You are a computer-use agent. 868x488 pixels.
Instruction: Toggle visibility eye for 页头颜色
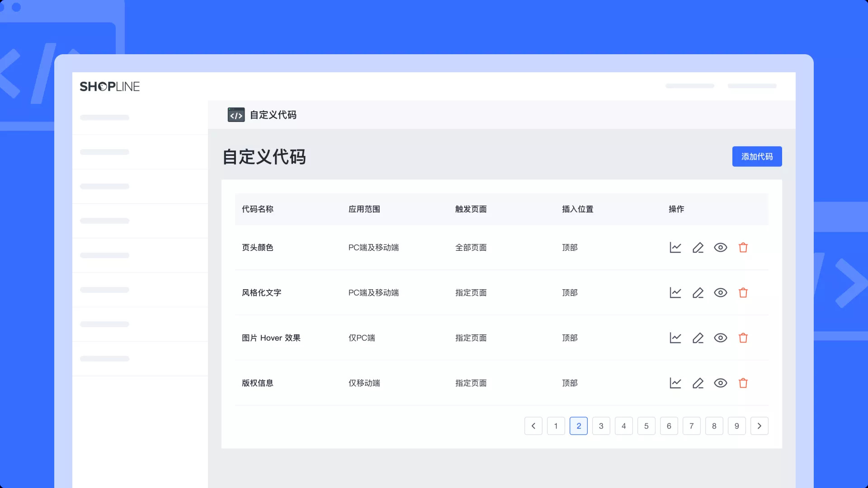pyautogui.click(x=720, y=248)
